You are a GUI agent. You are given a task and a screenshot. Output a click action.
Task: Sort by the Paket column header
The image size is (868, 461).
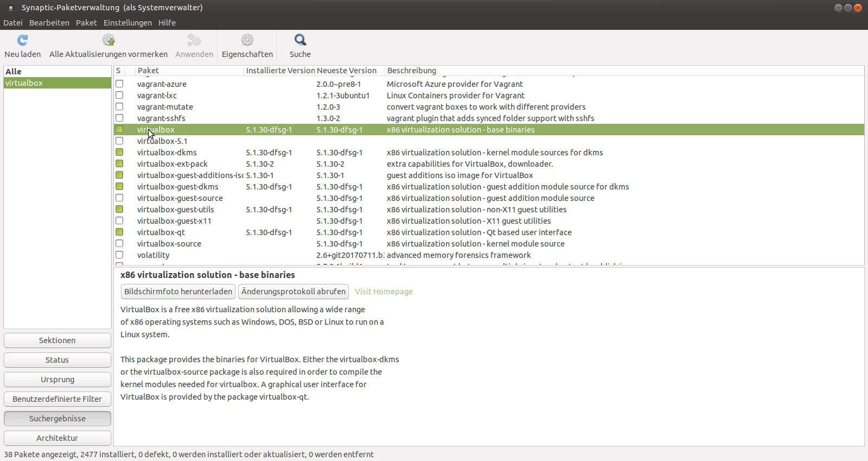click(189, 71)
